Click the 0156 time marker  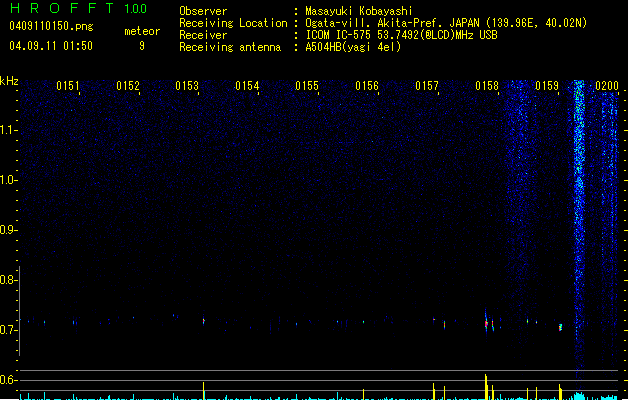click(367, 85)
